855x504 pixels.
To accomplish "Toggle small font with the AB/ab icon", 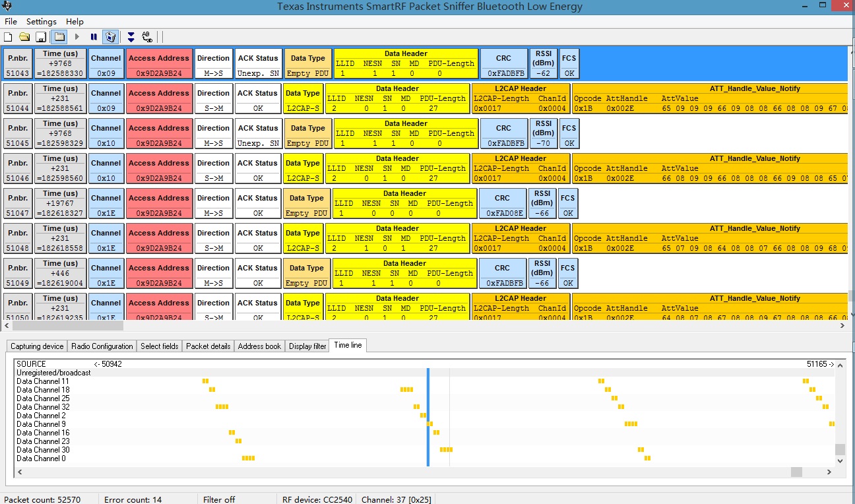I will (x=147, y=37).
